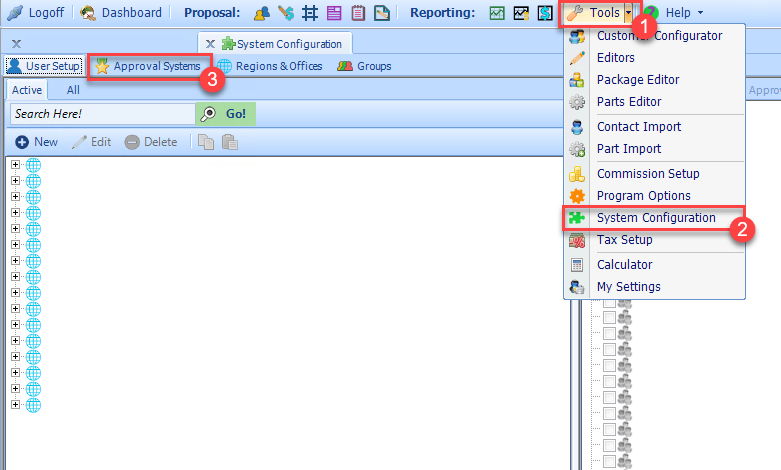Expand the topmost globe tree node
781x470 pixels.
[x=15, y=165]
